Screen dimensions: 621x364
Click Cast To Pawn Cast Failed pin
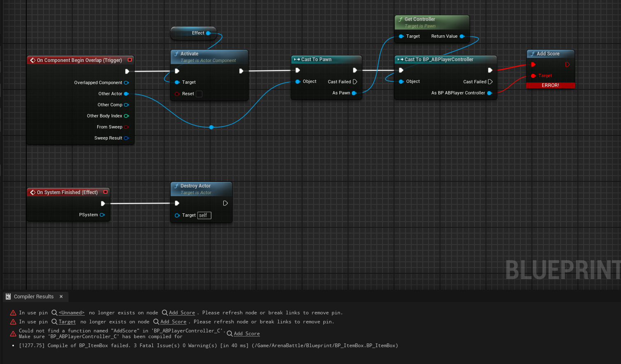click(355, 82)
